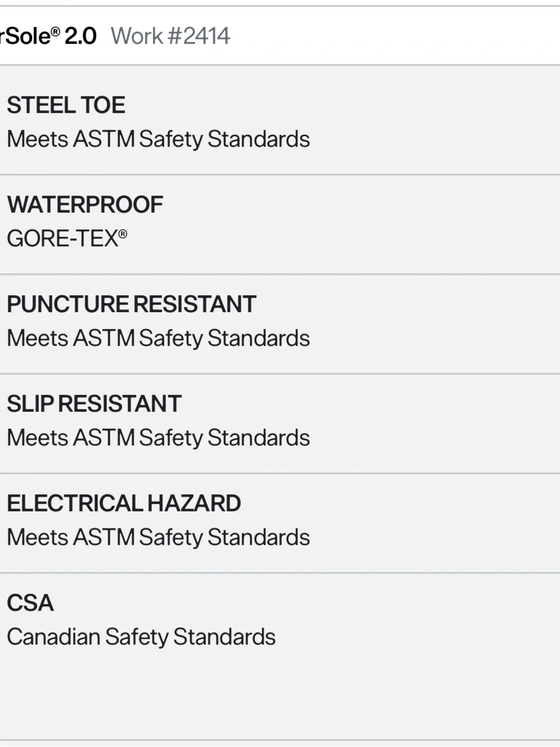Click ASTM standards text under Slip Resistant
Image resolution: width=560 pixels, height=747 pixels.
point(158,438)
